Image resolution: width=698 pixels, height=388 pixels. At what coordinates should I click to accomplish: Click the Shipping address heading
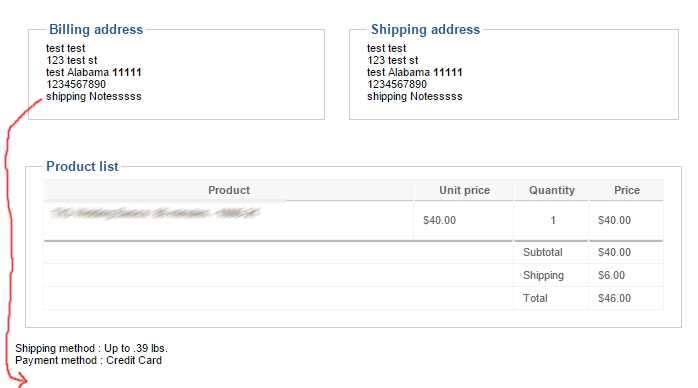[x=426, y=29]
